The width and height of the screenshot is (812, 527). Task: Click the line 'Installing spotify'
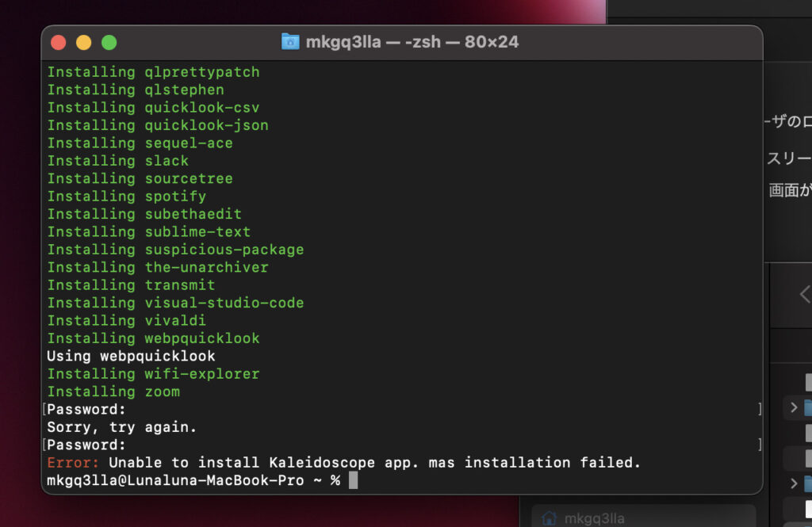[x=127, y=197]
